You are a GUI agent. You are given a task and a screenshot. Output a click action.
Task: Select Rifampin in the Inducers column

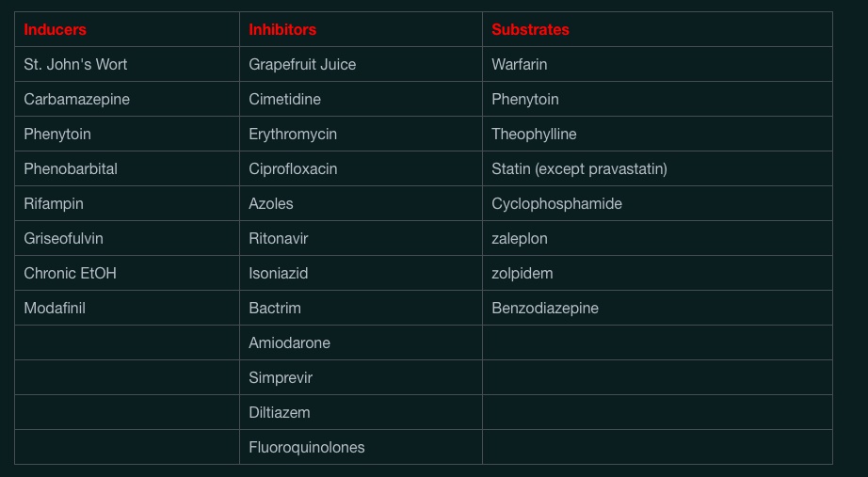pos(54,203)
